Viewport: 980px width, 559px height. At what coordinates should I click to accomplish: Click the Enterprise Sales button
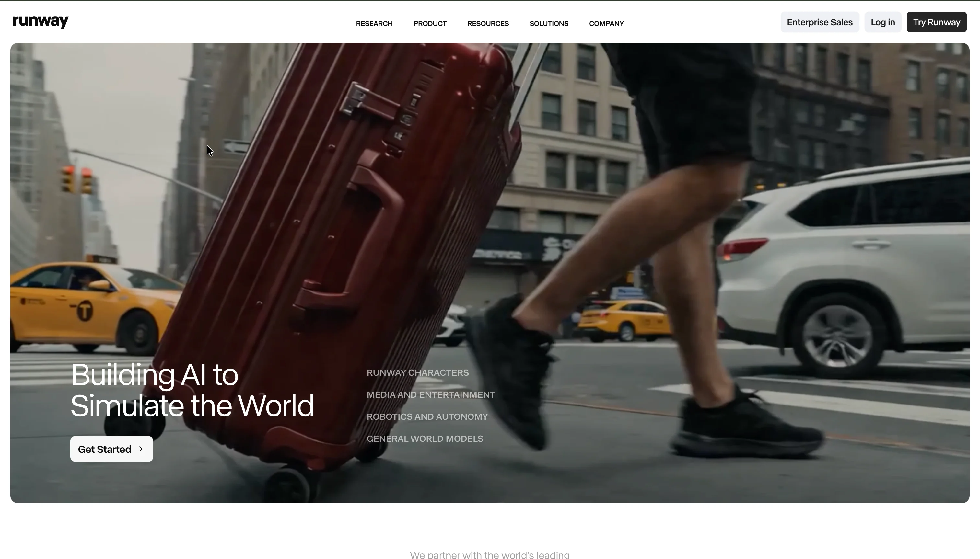point(819,22)
